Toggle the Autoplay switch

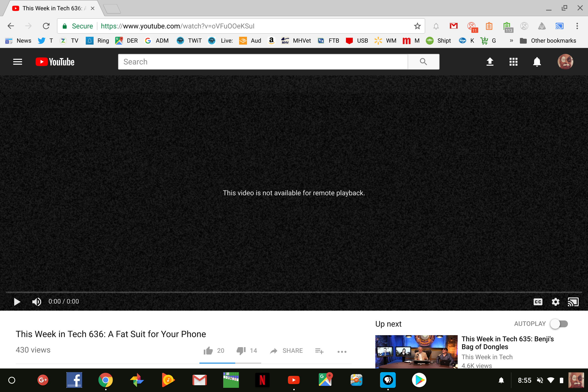[559, 324]
